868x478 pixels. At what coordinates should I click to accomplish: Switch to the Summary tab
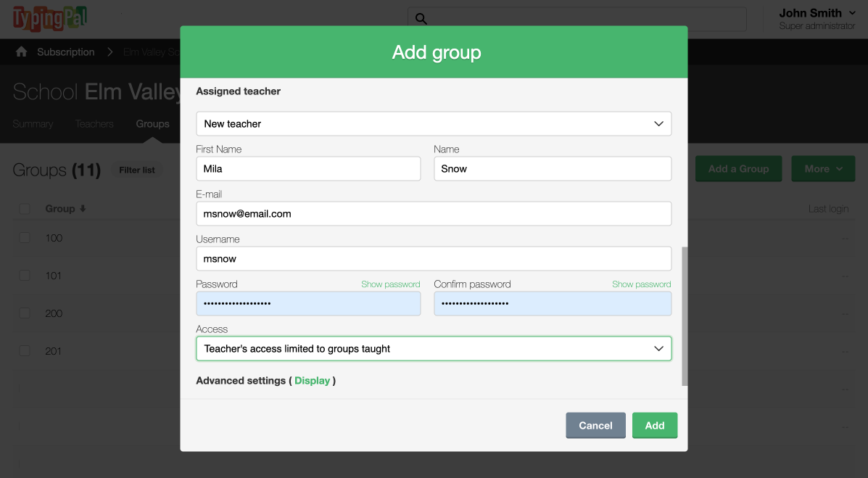click(x=33, y=124)
